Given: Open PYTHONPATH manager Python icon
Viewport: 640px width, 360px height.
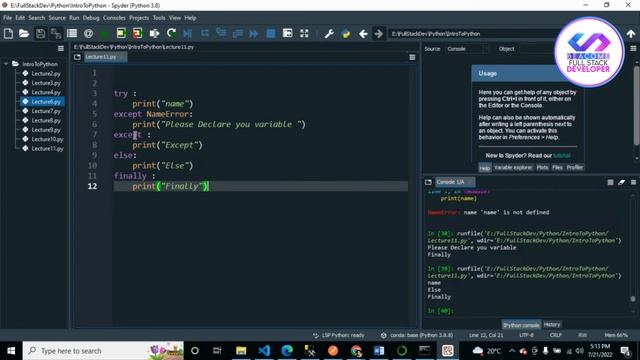Looking at the screenshot, I should (346, 33).
